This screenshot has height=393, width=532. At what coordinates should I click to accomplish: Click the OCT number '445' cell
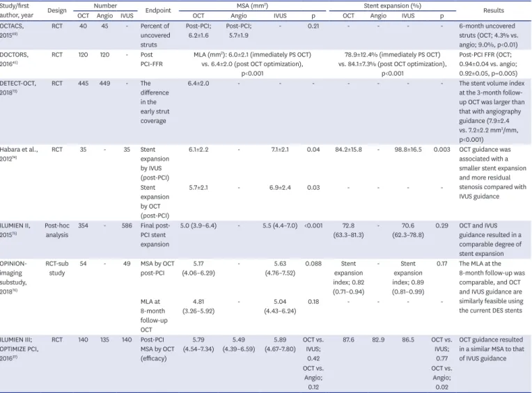pos(83,83)
